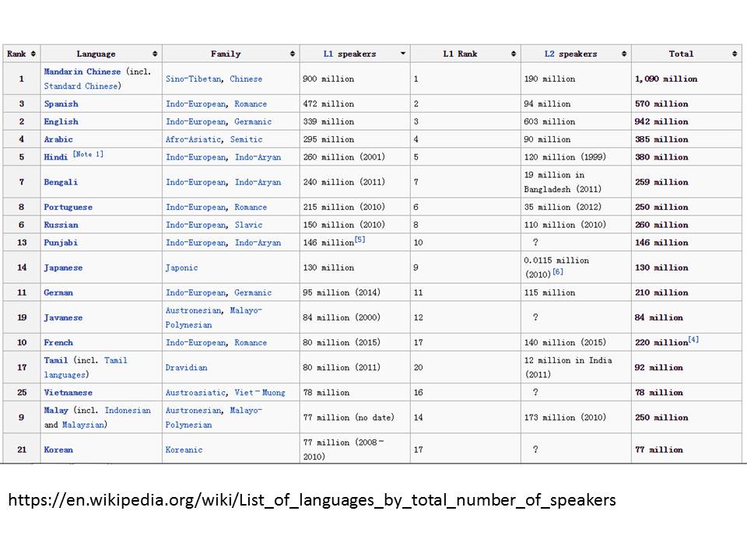747x560 pixels.
Task: Open the Koreanic family link
Action: click(x=184, y=450)
